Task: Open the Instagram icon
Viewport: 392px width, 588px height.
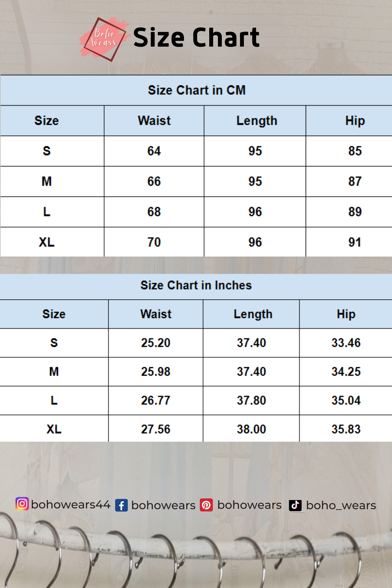Action: tap(22, 504)
